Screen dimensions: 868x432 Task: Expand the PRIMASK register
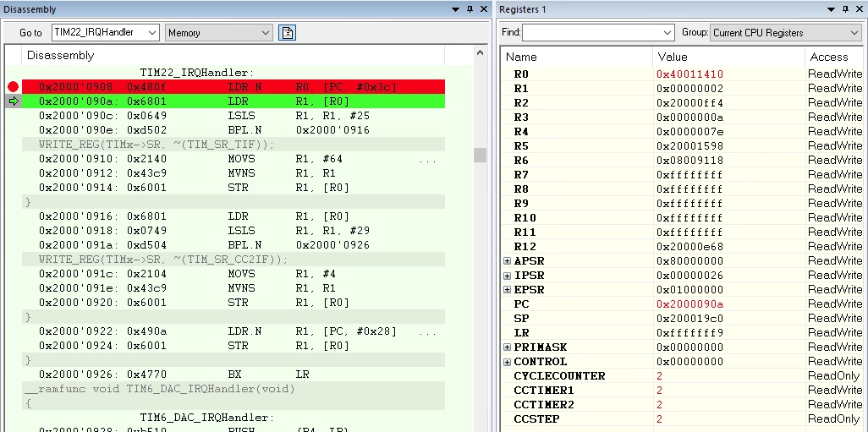(507, 347)
